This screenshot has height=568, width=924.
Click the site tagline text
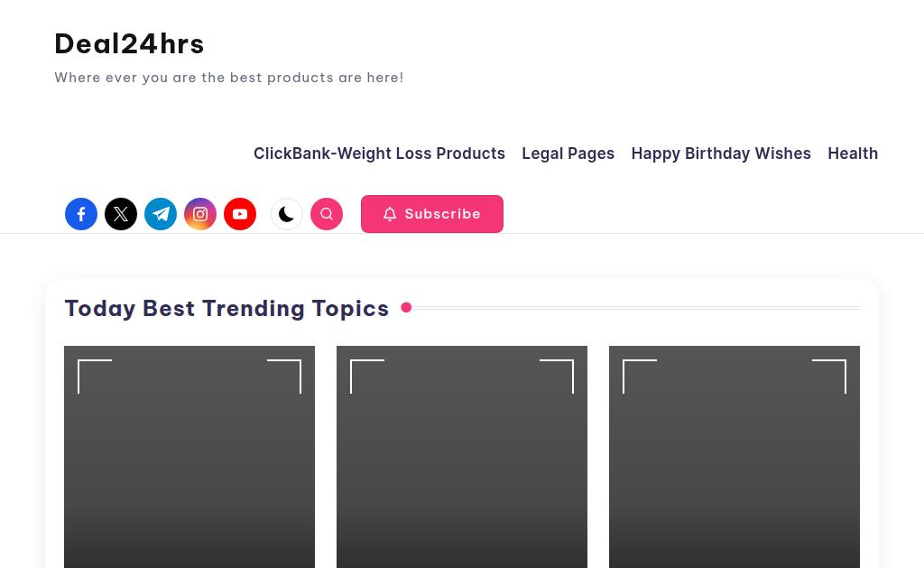(228, 78)
